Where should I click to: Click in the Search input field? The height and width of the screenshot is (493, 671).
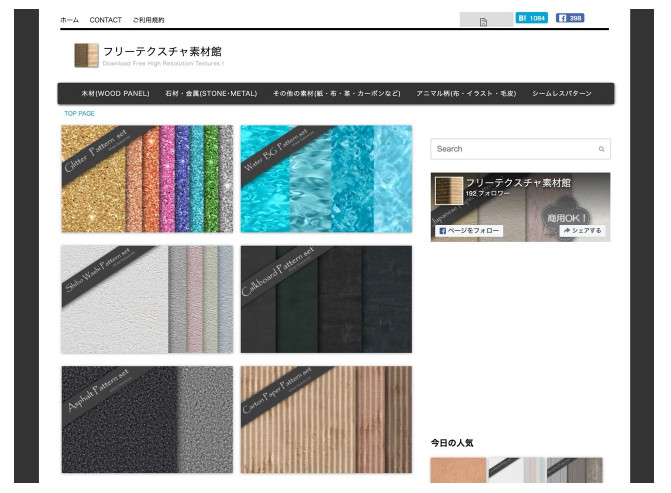(520, 149)
